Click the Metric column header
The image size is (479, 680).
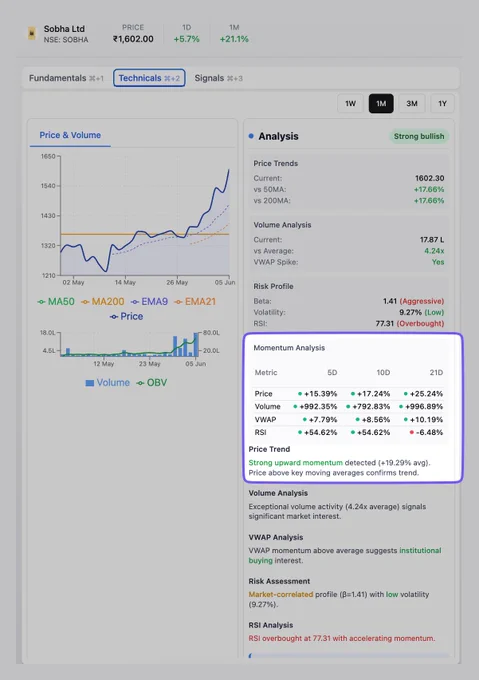266,373
